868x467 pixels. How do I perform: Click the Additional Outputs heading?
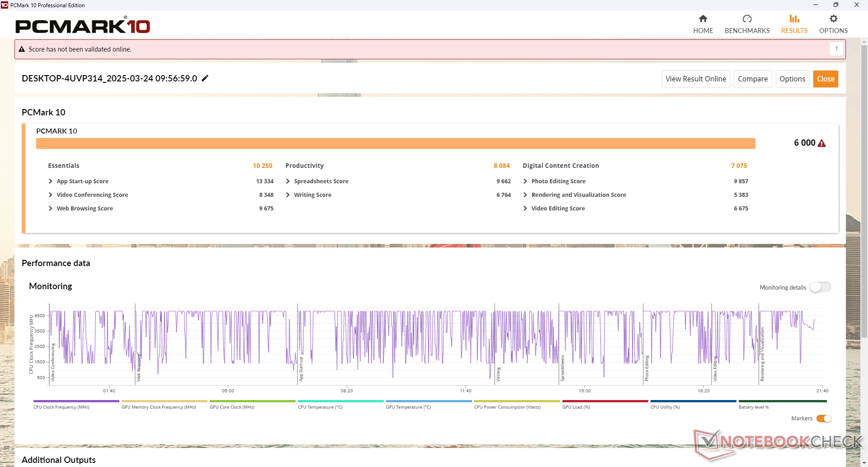click(59, 460)
